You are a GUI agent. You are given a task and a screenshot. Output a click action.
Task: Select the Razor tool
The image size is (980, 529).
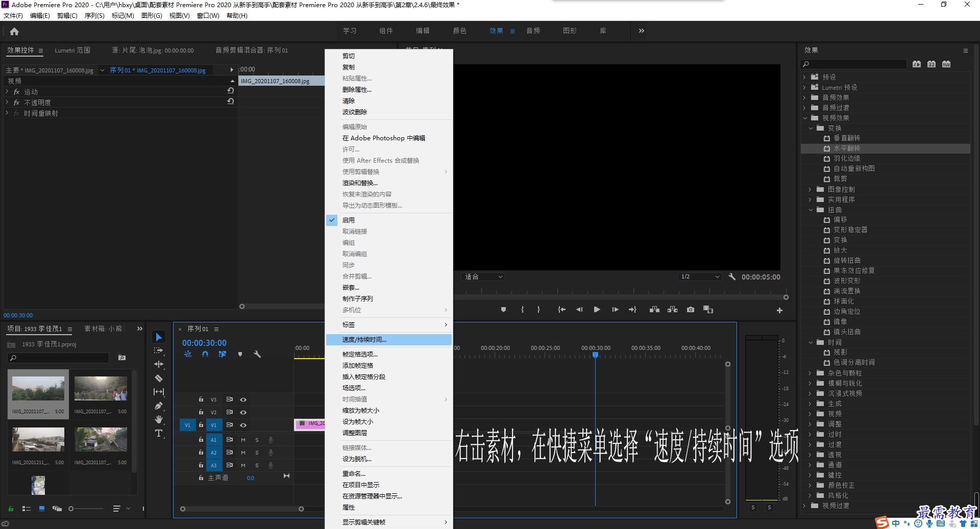click(x=159, y=378)
